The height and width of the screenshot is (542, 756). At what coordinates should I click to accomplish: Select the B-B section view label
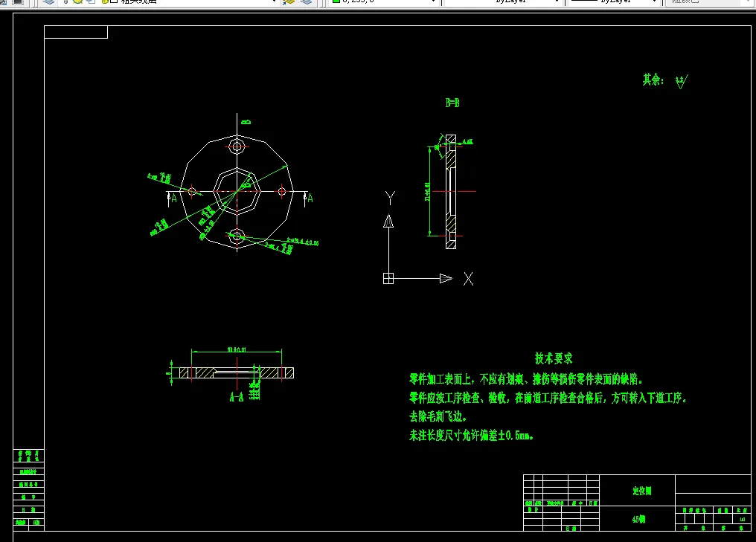point(452,103)
